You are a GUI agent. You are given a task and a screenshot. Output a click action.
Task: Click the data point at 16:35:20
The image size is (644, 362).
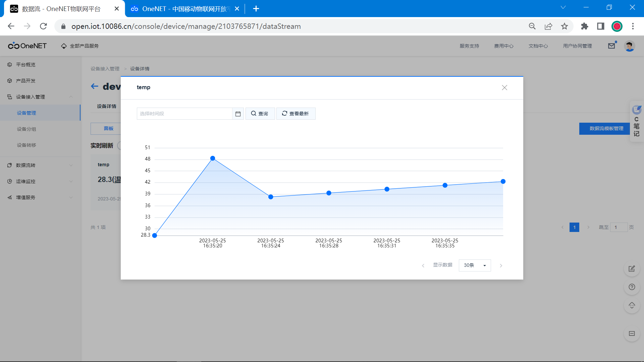213,158
